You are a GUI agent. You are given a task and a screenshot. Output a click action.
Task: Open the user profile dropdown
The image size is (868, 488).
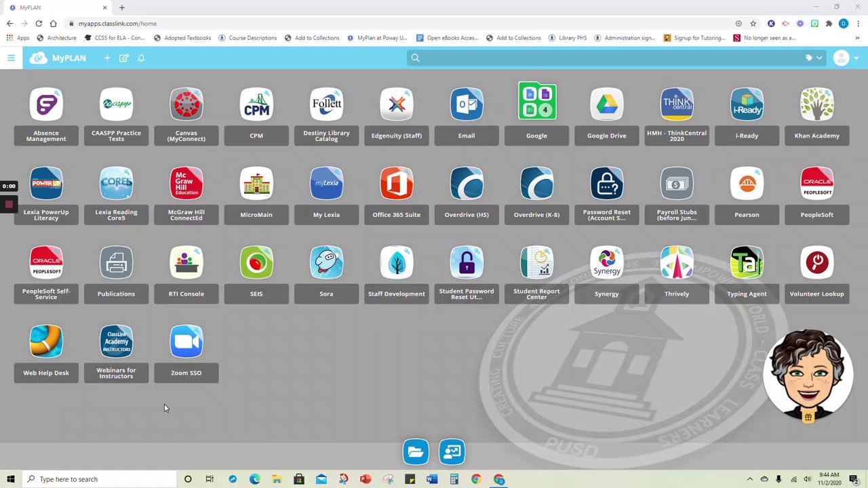click(x=846, y=58)
